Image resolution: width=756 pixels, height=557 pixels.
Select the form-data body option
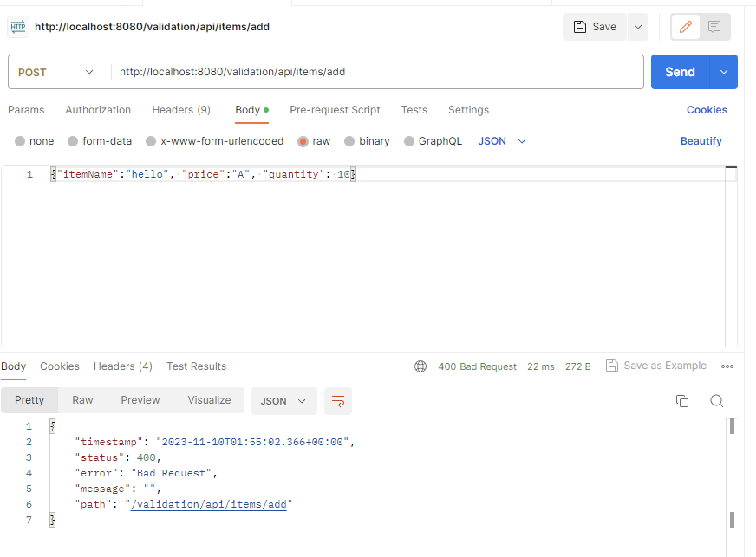pyautogui.click(x=100, y=141)
